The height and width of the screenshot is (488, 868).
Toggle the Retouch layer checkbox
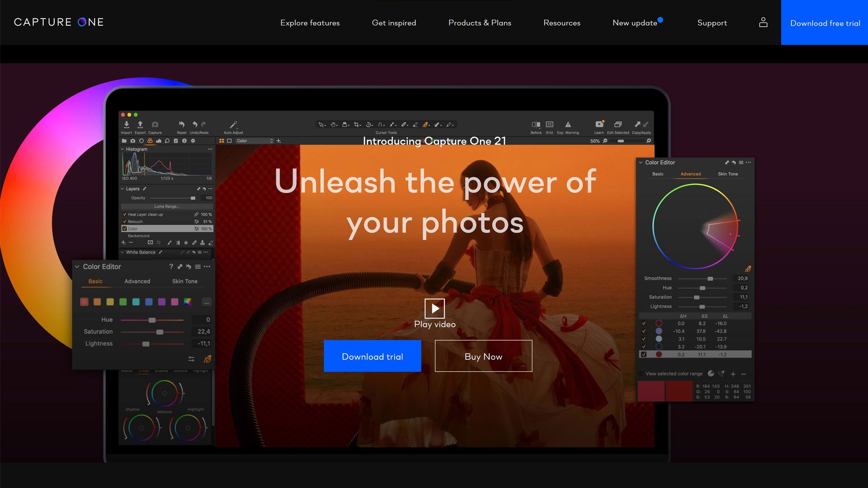pos(124,221)
